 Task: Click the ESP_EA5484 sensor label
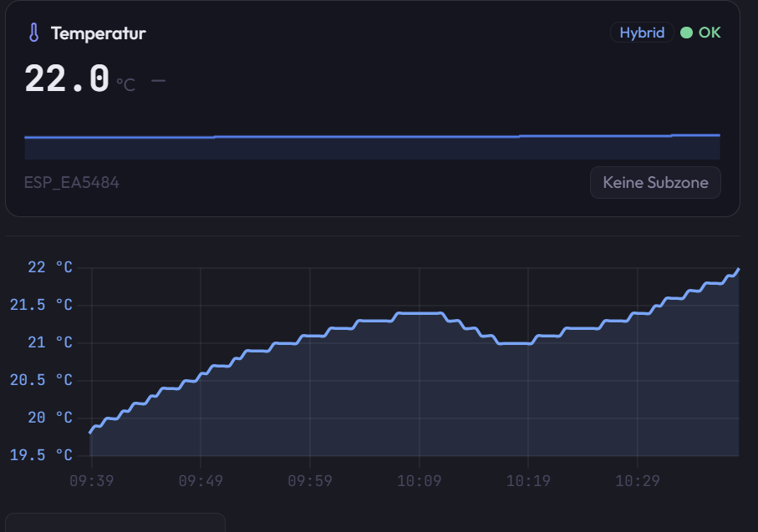point(71,182)
